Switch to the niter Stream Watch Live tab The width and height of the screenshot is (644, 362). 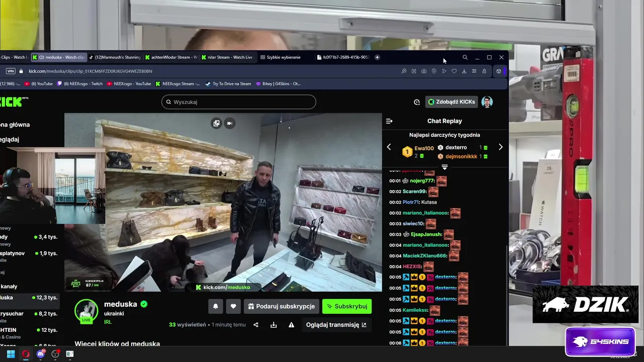pos(228,57)
